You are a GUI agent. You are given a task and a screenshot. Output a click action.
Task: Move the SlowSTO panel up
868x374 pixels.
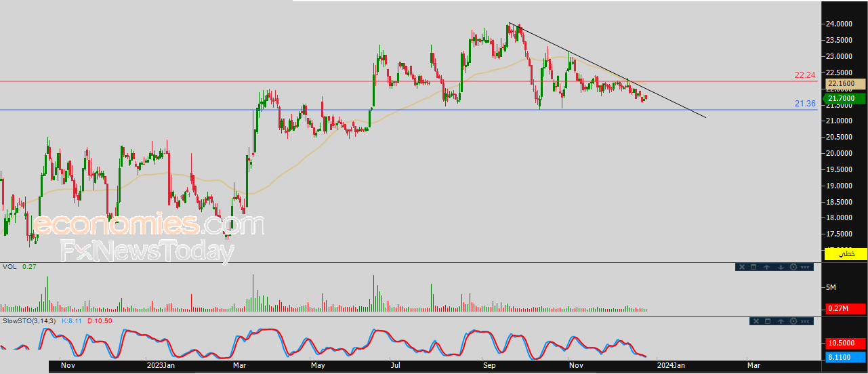[x=781, y=321]
